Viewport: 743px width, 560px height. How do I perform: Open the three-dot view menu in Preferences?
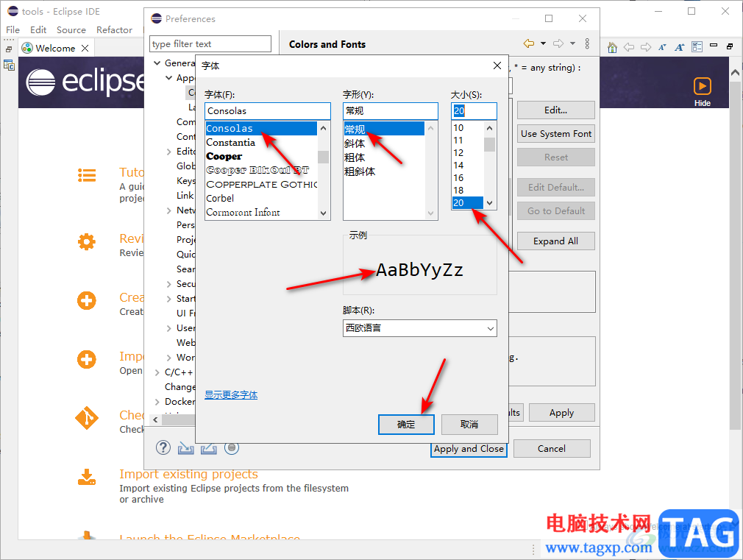coord(587,43)
